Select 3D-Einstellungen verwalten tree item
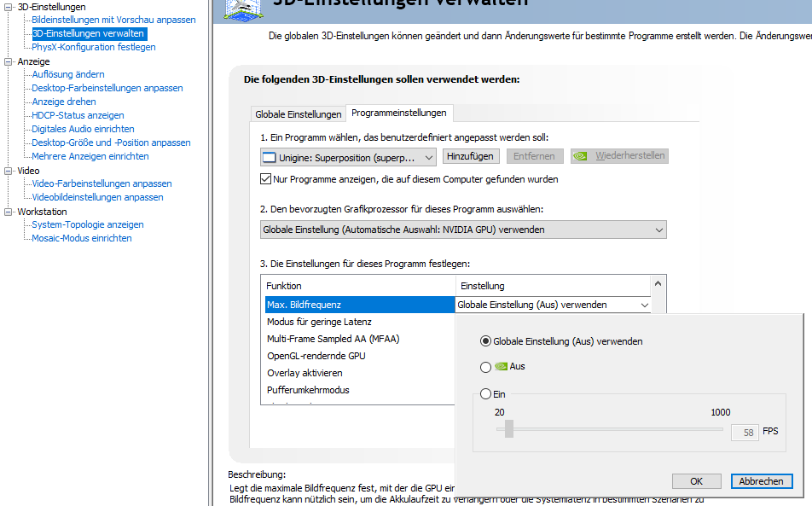812x506 pixels. 89,33
